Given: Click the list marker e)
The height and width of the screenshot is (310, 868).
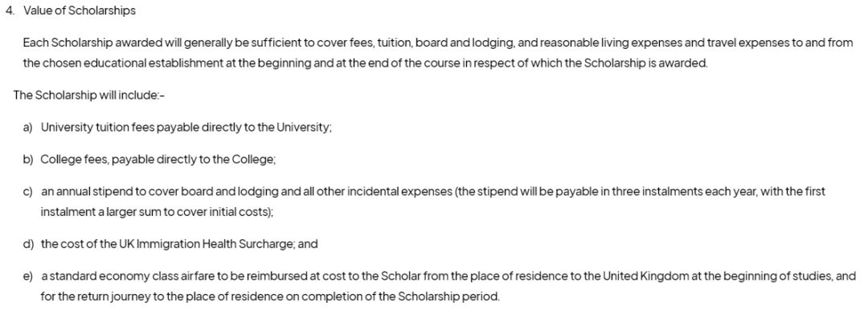Looking at the screenshot, I should (x=27, y=275).
